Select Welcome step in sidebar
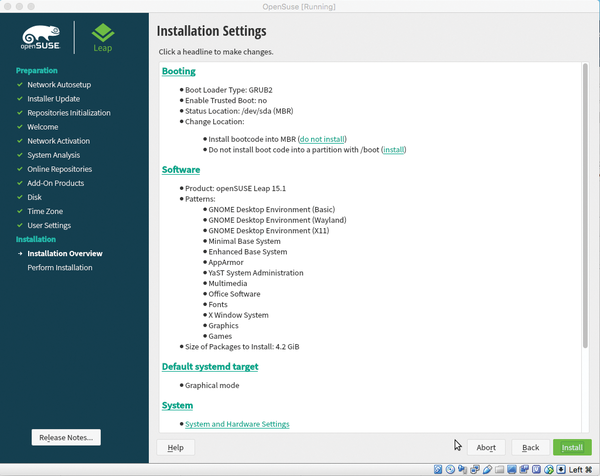 pyautogui.click(x=43, y=127)
